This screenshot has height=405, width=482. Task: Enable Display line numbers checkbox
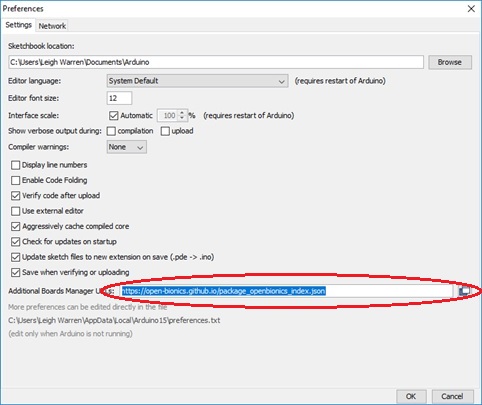16,165
